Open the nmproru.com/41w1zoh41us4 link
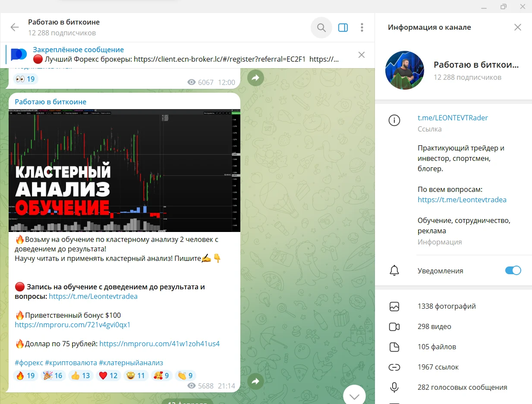532x404 pixels. pyautogui.click(x=160, y=344)
